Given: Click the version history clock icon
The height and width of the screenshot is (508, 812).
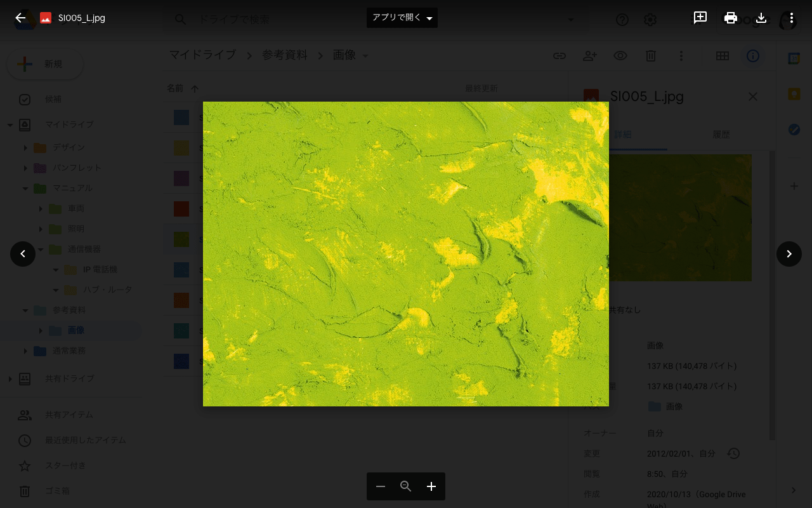Looking at the screenshot, I should [x=733, y=453].
